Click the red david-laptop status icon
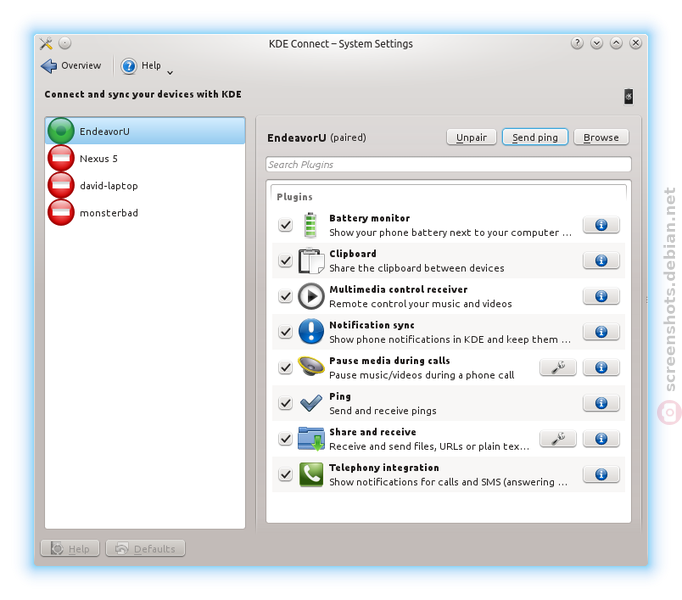Viewport: 682px width, 600px height. pyautogui.click(x=61, y=185)
